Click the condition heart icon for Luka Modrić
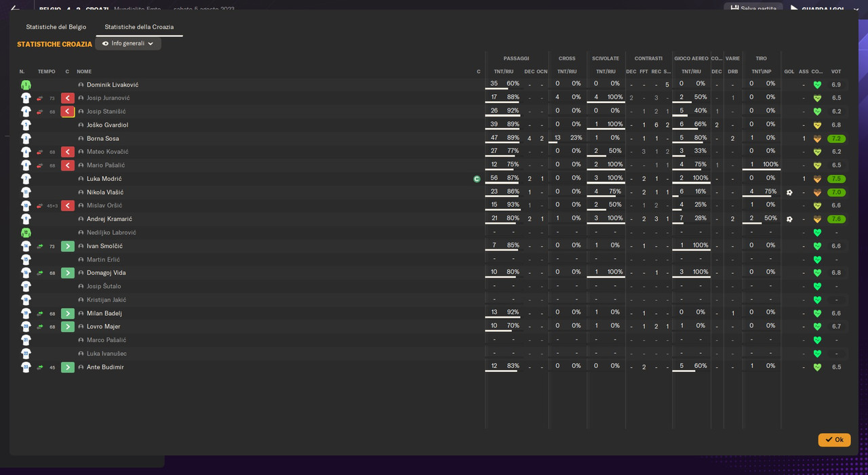Viewport: 868px width, 475px height. coord(817,179)
